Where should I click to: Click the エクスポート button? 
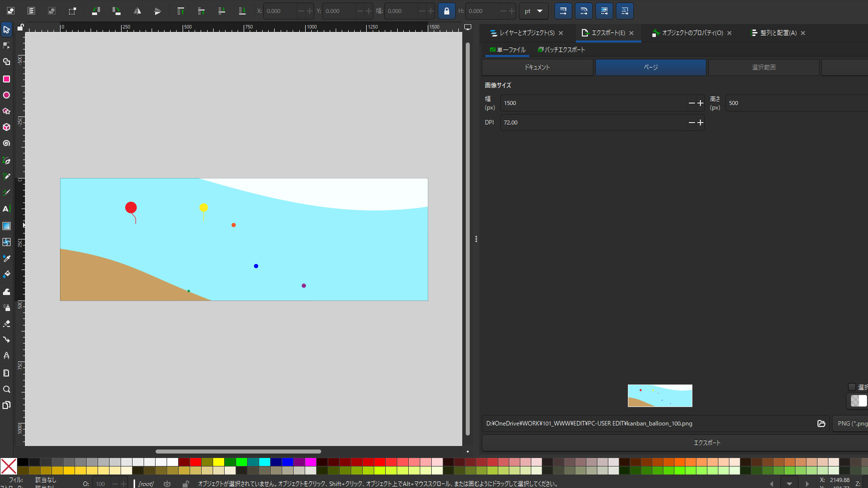706,443
